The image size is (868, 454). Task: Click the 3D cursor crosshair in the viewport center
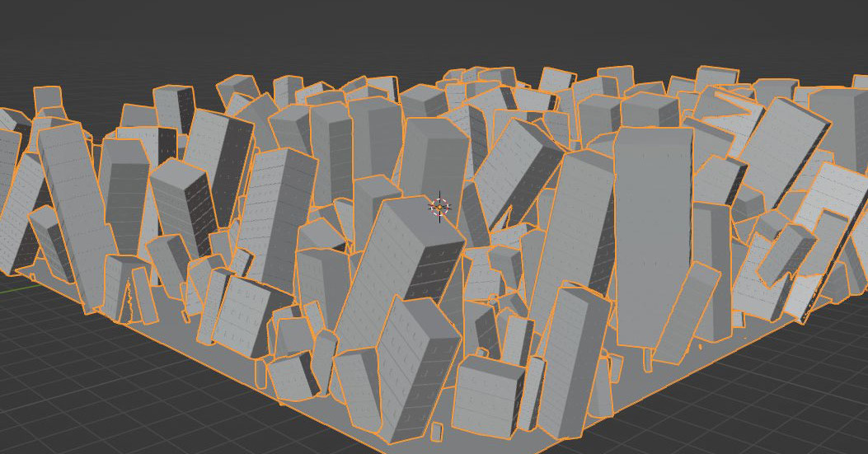coord(440,207)
